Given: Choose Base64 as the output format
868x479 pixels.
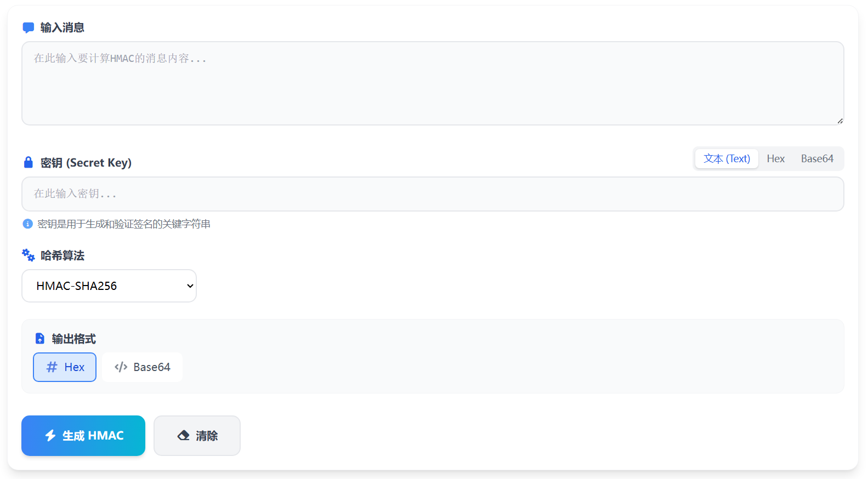Looking at the screenshot, I should 142,367.
